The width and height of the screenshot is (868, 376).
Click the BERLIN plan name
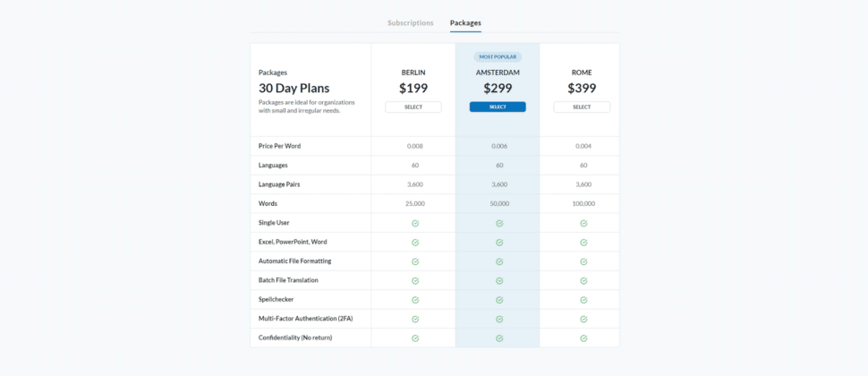(x=413, y=73)
